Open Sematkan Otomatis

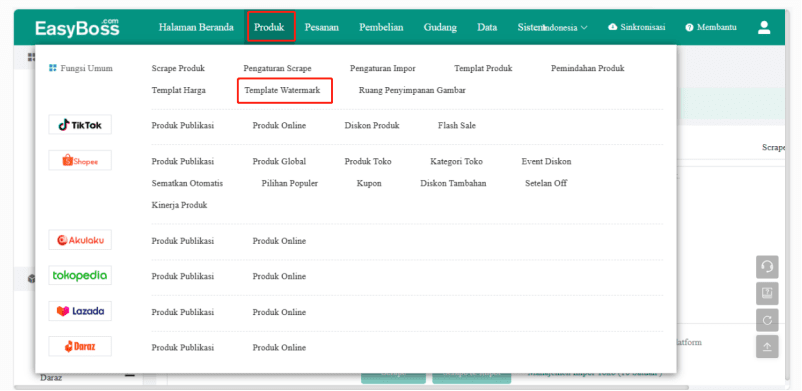tap(187, 183)
